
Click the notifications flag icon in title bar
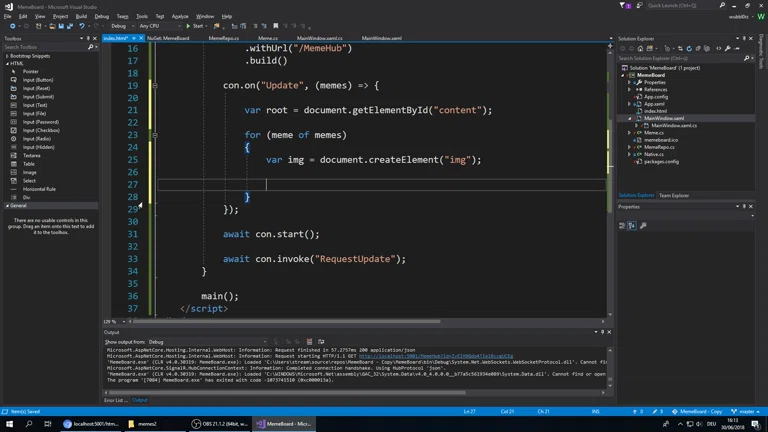(623, 5)
